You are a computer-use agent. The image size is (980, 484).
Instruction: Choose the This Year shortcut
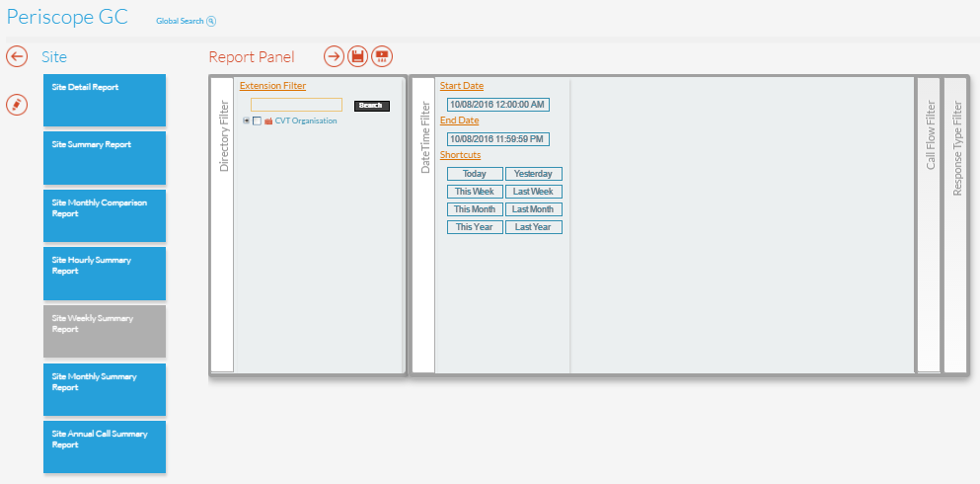point(475,227)
